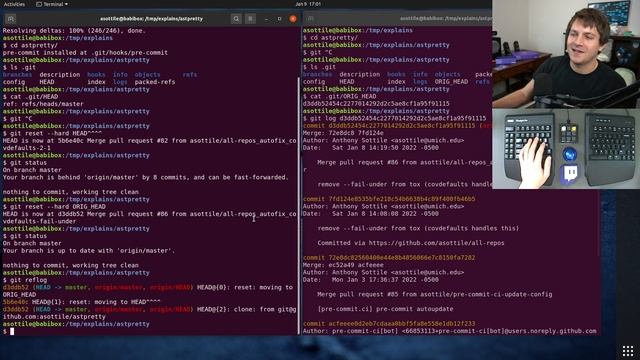Click 'pre-commit installed at .git/hooks/pre-commit' line

click(85, 53)
